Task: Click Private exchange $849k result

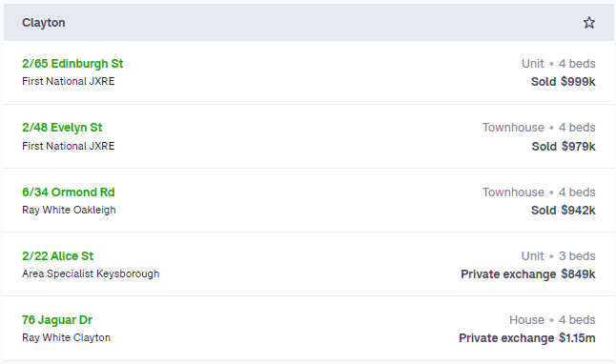Action: (x=528, y=274)
